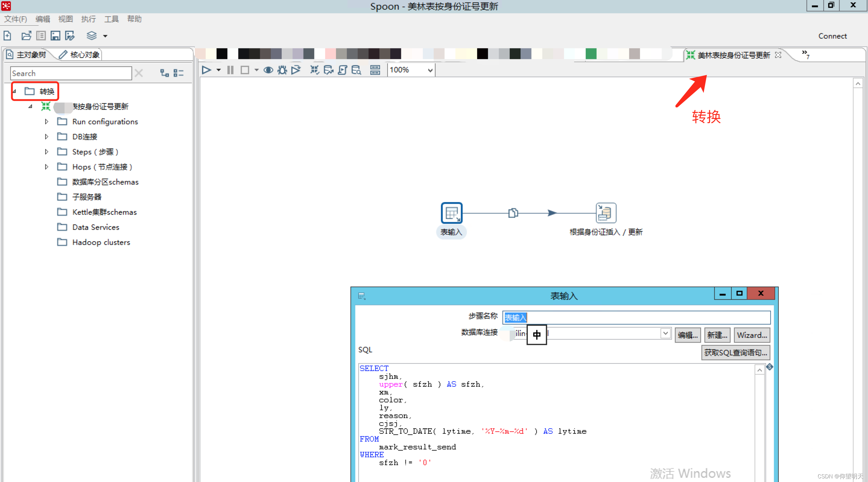
Task: Click the 步骤名称 input field
Action: pyautogui.click(x=638, y=316)
